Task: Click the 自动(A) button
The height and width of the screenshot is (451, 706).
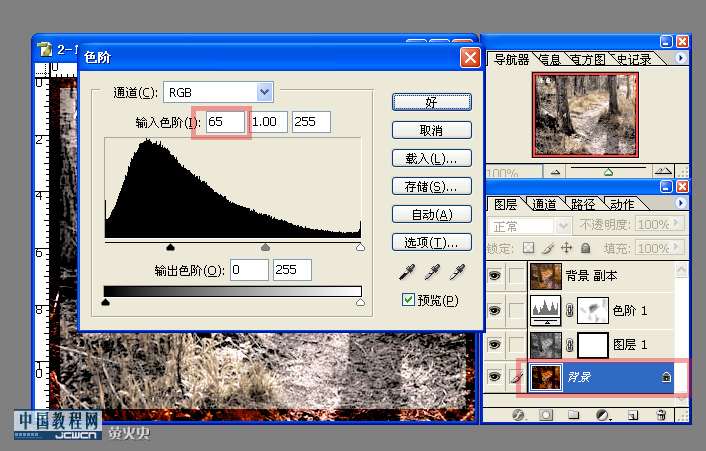Action: 432,214
